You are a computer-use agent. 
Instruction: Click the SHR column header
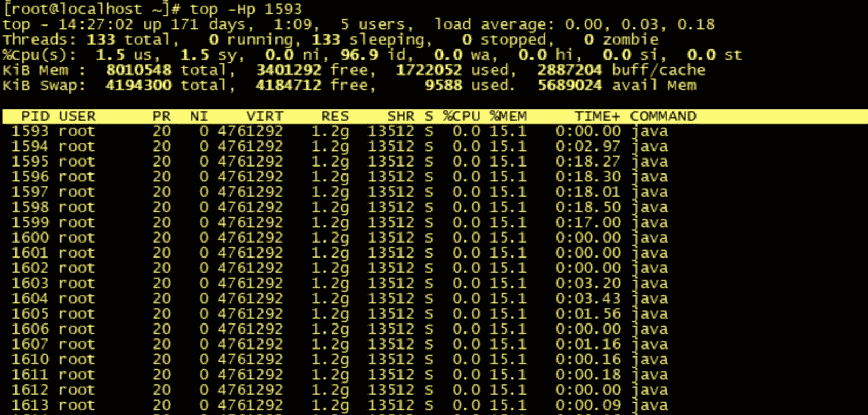click(401, 116)
